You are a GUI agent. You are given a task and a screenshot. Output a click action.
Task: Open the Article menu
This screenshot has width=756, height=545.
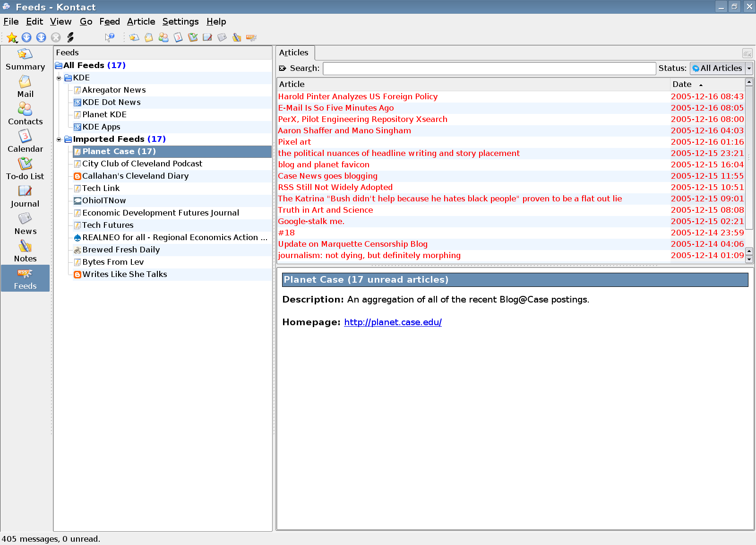pyautogui.click(x=141, y=21)
